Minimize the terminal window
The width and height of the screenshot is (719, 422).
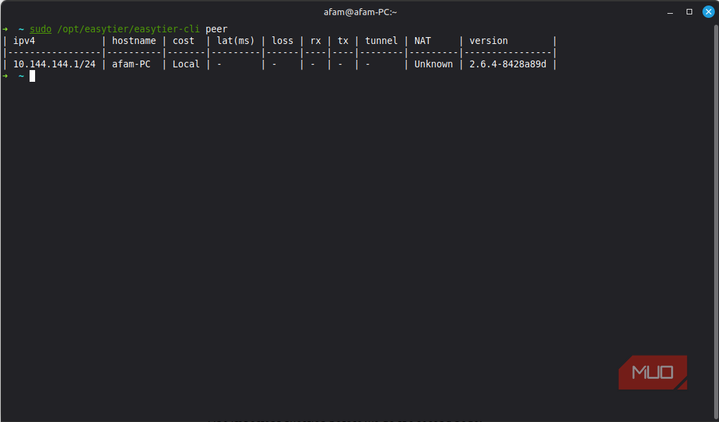pos(670,13)
